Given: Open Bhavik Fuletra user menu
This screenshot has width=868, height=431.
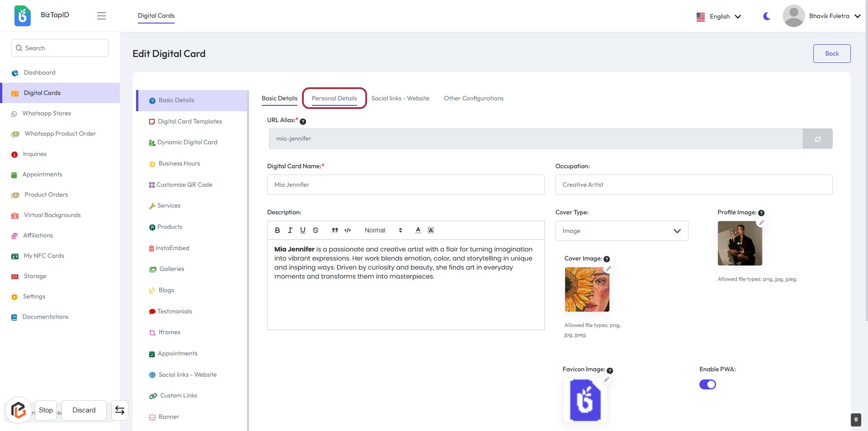Looking at the screenshot, I should tap(822, 16).
